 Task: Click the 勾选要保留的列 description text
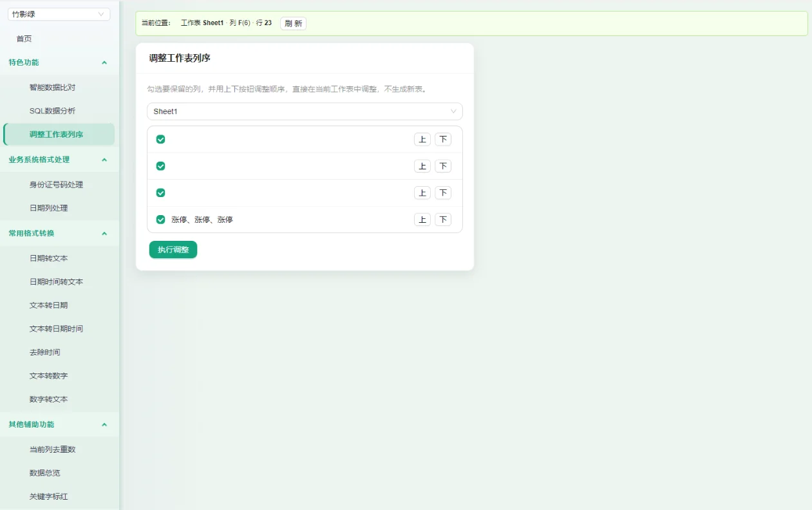click(287, 89)
